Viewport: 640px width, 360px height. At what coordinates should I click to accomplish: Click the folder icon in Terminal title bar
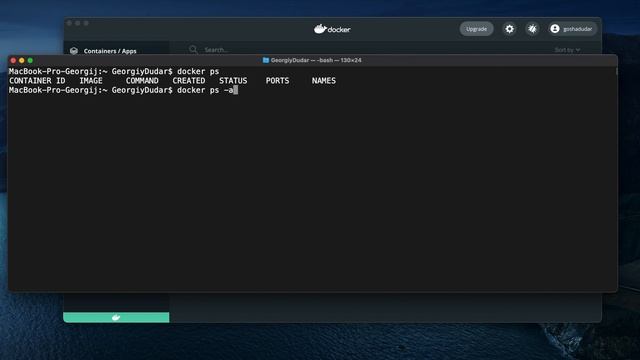266,60
